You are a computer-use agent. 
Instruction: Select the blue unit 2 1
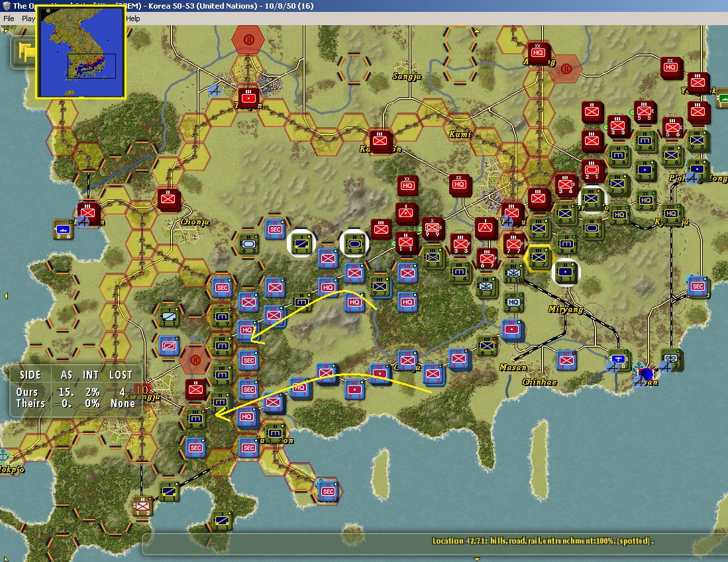[x=354, y=389]
